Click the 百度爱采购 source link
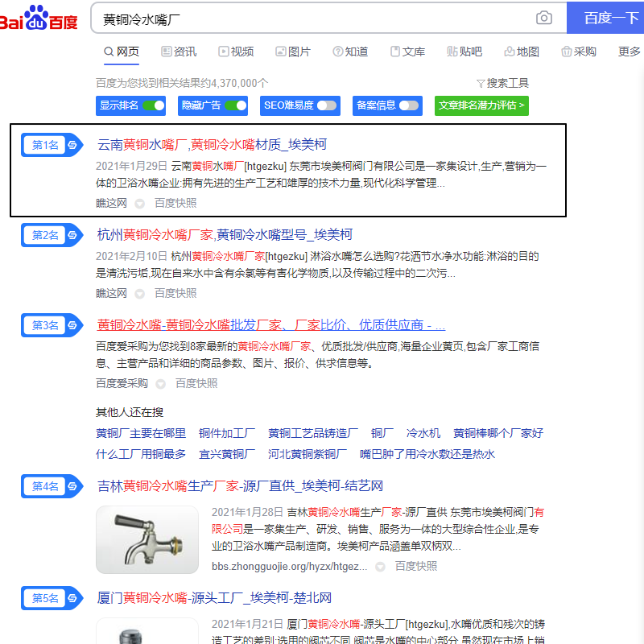The height and width of the screenshot is (644, 644). pyautogui.click(x=122, y=384)
